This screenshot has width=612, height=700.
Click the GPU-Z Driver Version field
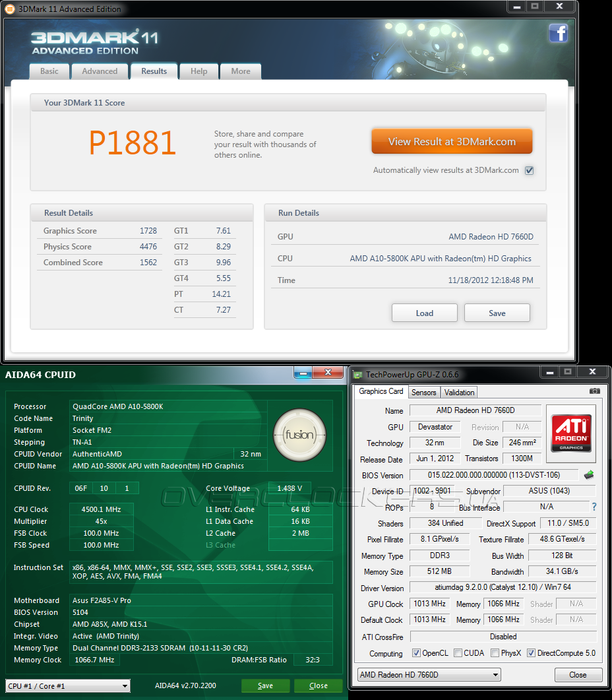pyautogui.click(x=503, y=587)
